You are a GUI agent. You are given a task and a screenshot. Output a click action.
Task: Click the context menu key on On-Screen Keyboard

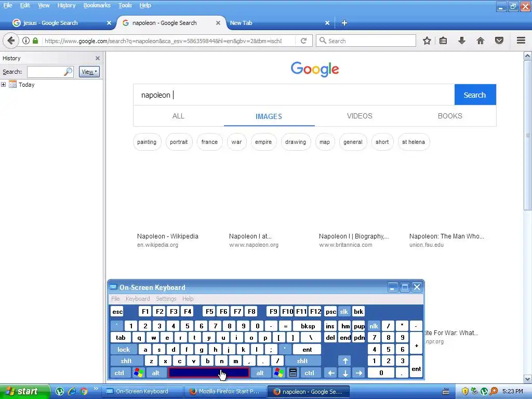(x=293, y=373)
